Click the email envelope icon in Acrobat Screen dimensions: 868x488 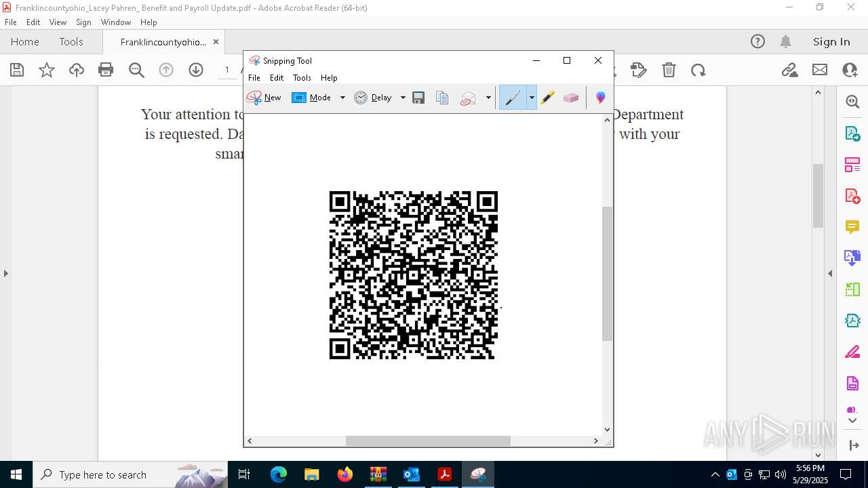(x=820, y=70)
